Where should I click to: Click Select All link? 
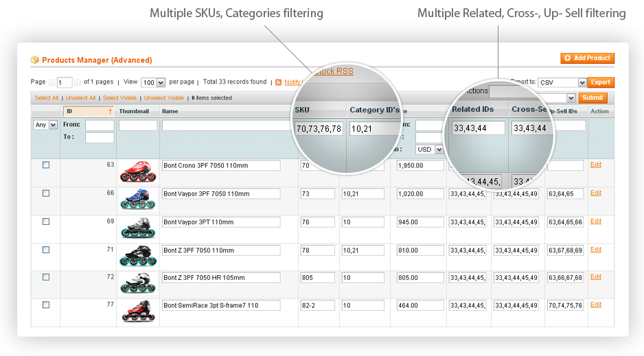[47, 98]
